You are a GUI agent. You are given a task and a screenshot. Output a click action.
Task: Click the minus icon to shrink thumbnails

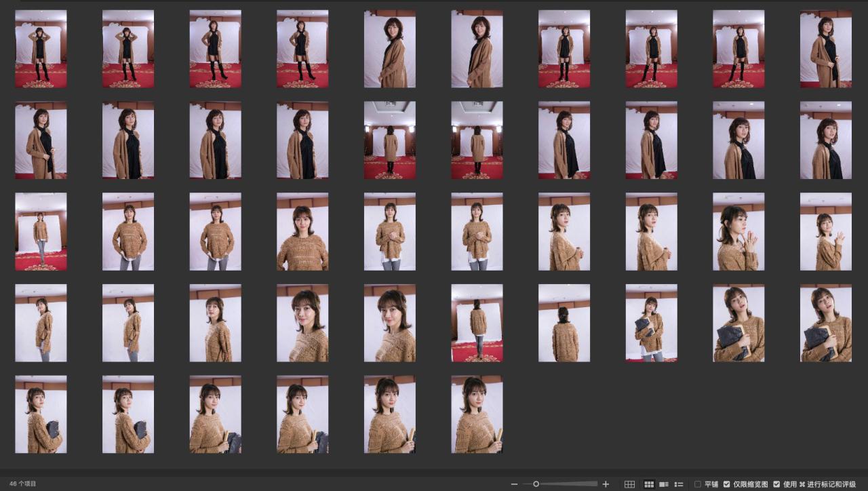point(514,484)
